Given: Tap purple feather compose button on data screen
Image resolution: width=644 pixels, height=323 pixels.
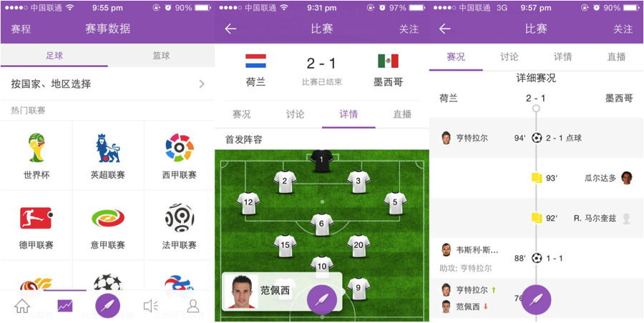Looking at the screenshot, I should 107,306.
